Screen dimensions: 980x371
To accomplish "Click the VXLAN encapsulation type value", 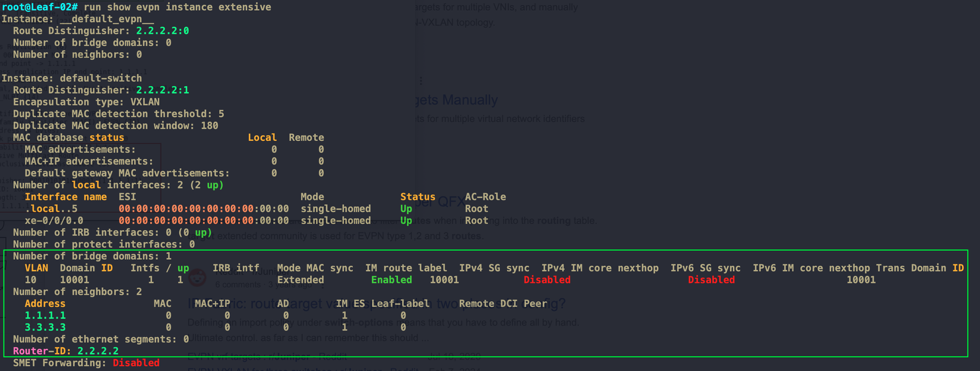I will tap(145, 102).
